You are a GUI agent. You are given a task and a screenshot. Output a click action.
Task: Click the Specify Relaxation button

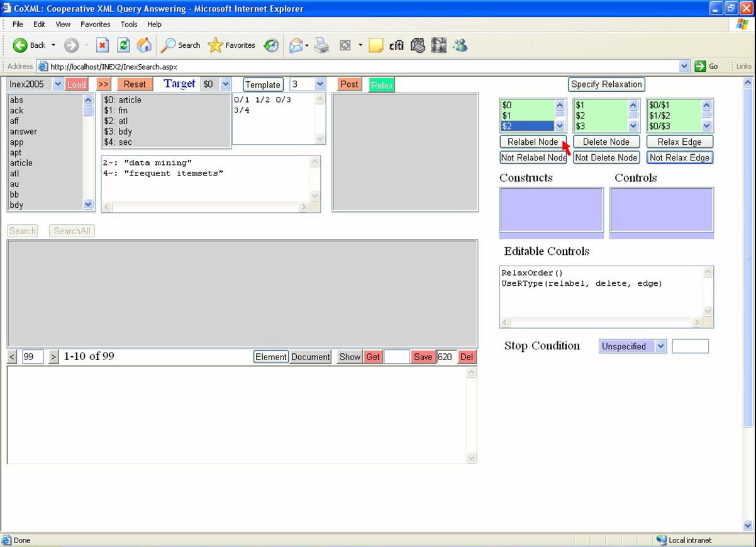[606, 84]
